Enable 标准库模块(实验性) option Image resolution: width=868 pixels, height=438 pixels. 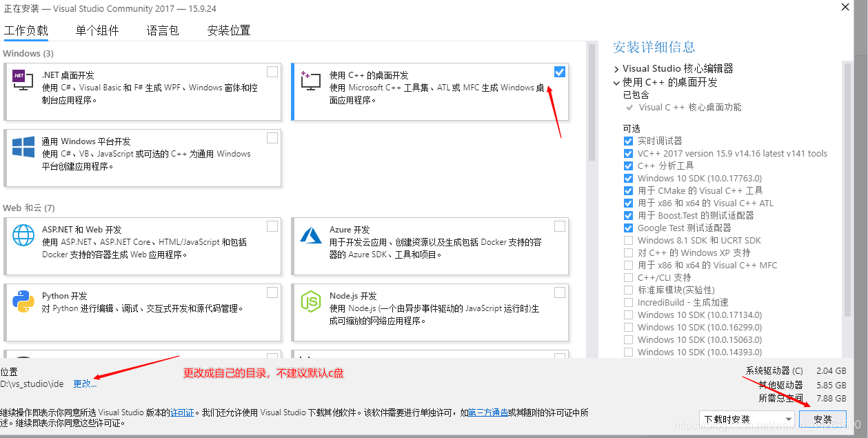(628, 290)
